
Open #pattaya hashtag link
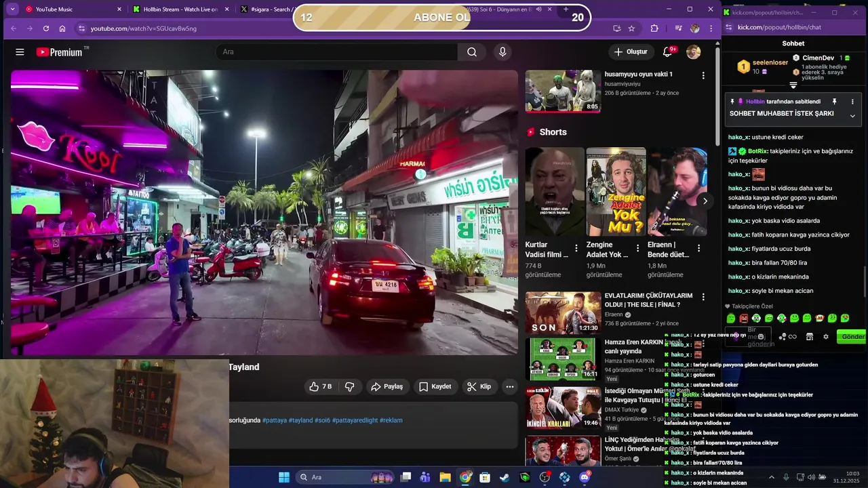click(x=275, y=420)
